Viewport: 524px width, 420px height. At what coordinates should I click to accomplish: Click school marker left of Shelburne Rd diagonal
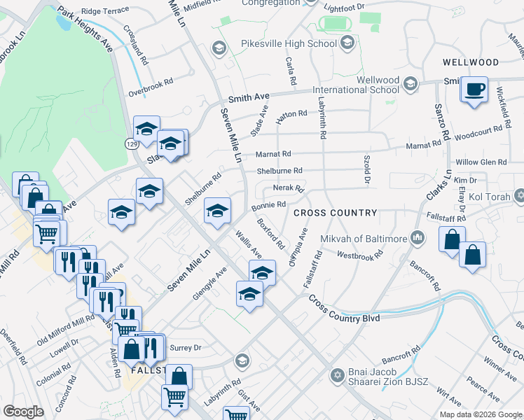coord(150,192)
